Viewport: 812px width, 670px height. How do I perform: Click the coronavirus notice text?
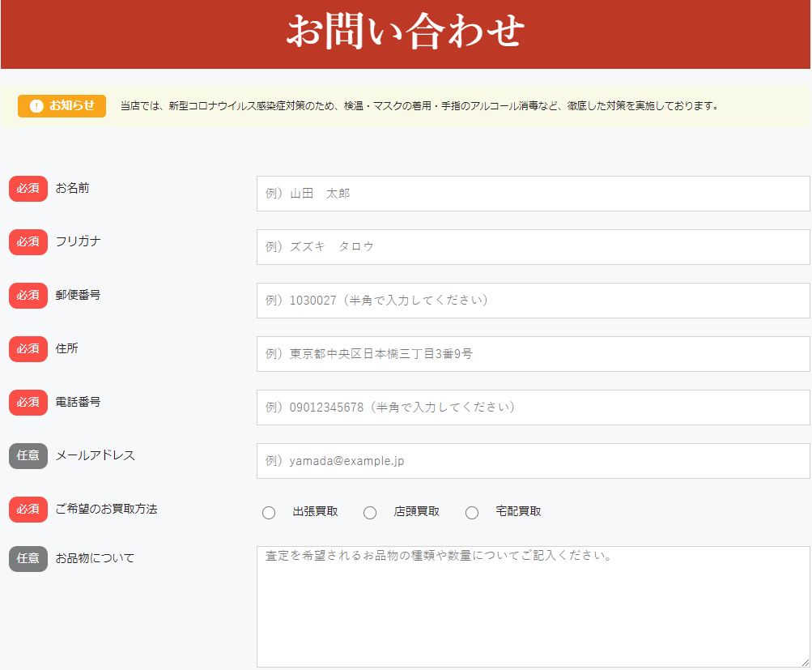(x=420, y=105)
